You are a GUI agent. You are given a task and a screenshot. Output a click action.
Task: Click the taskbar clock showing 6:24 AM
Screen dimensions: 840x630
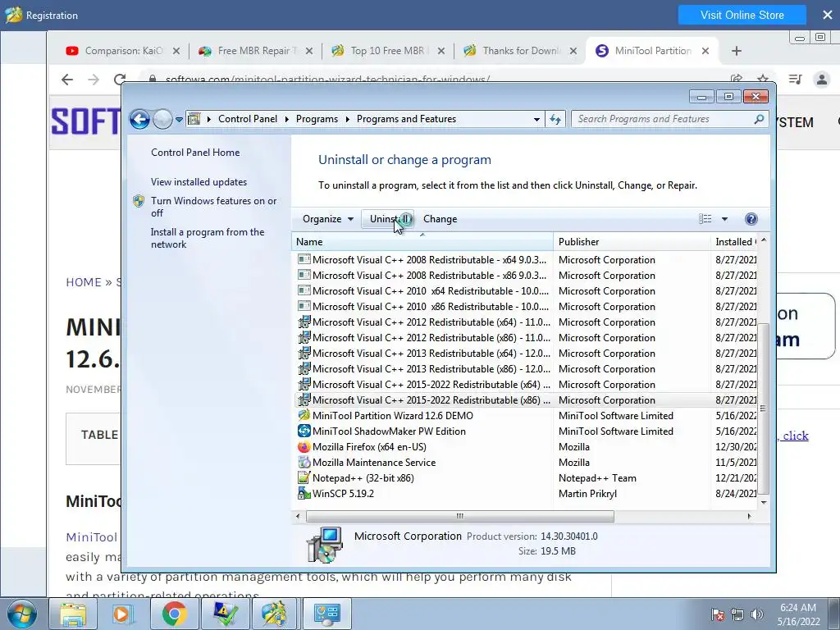798,614
